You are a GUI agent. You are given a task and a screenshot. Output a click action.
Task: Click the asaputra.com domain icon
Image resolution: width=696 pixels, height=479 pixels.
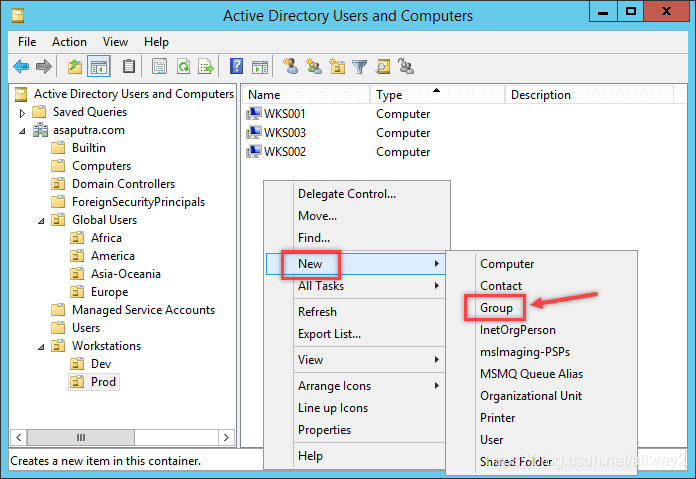(x=40, y=130)
